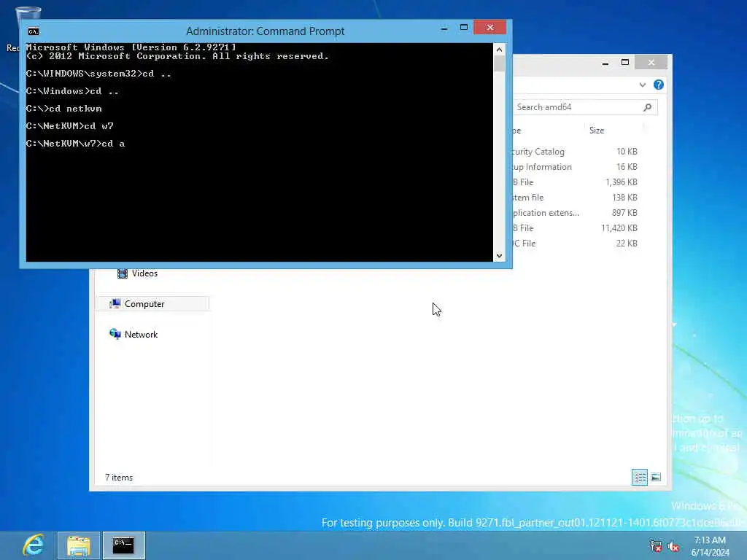Open the volume tray icon

click(673, 546)
